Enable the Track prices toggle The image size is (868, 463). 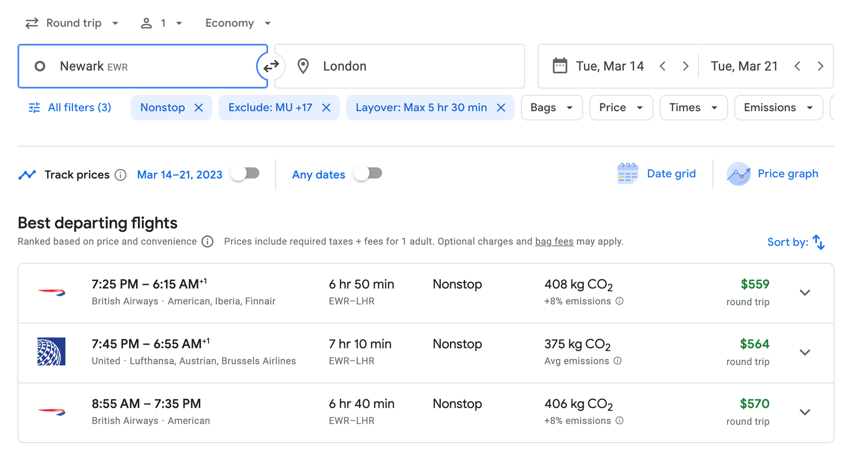pyautogui.click(x=245, y=173)
